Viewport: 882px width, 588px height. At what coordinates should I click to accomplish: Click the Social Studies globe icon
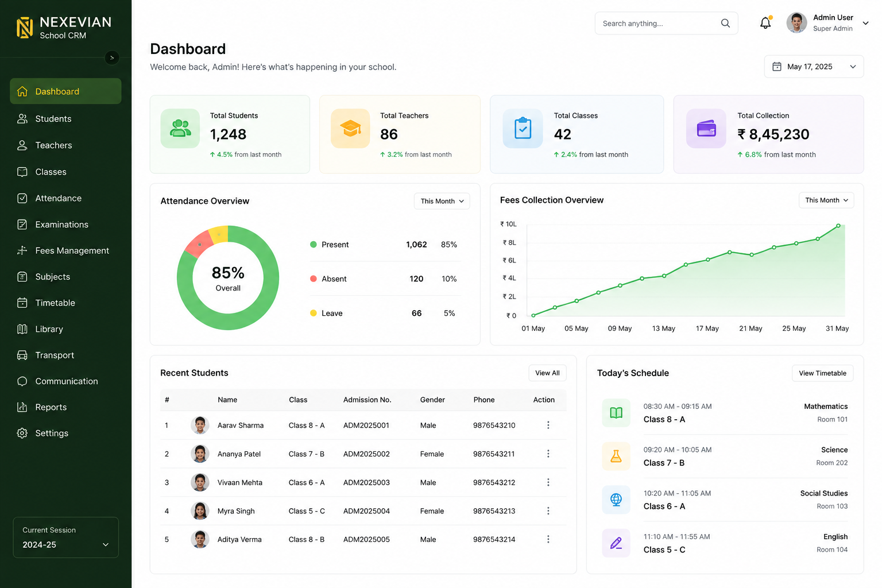coord(616,500)
